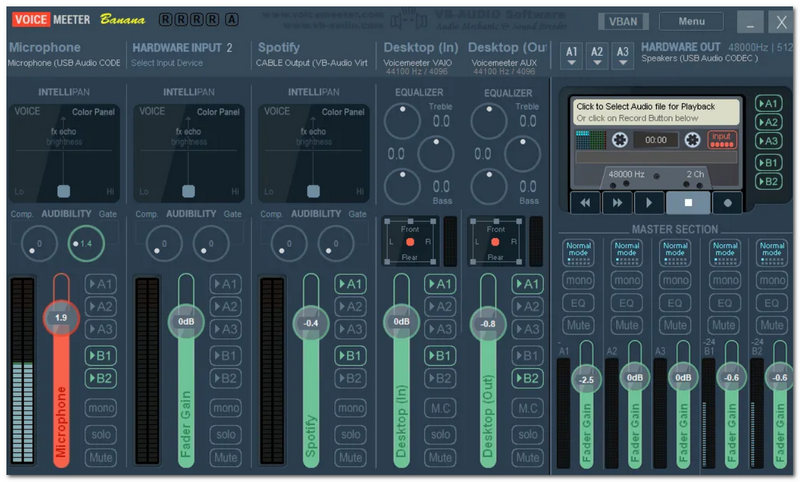This screenshot has width=800, height=482.
Task: Click Desktop (Out) Treble equalizer knob
Action: pos(489,121)
